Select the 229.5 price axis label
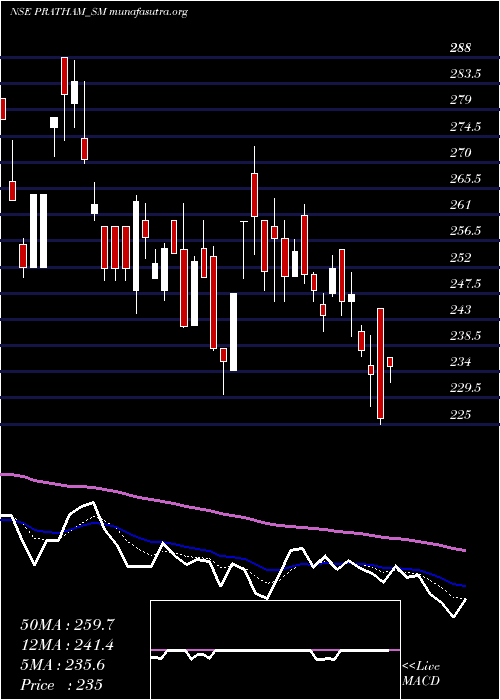Viewport: 500px width, 700px height. click(465, 388)
